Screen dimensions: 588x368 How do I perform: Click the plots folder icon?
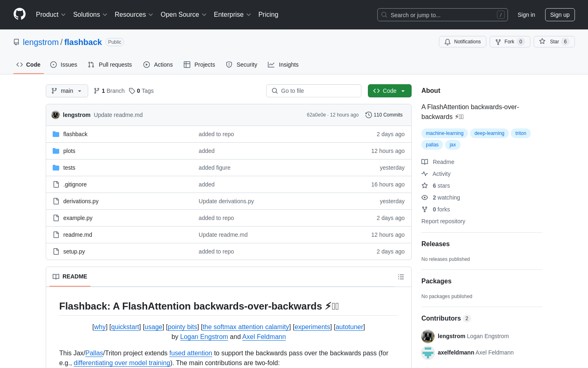tap(56, 151)
